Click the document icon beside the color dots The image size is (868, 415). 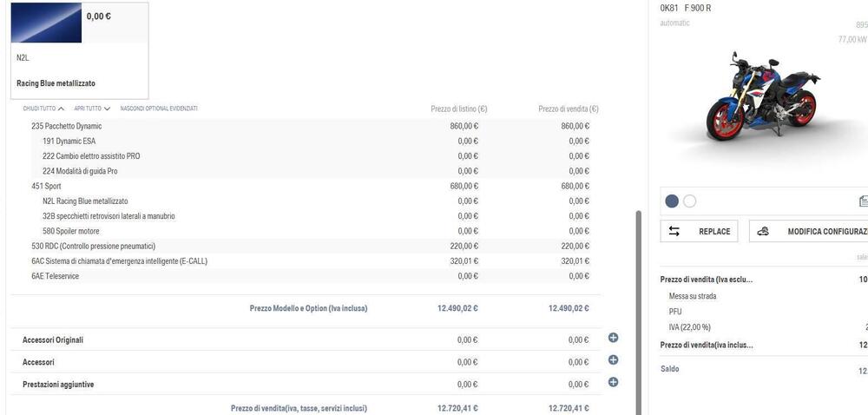click(863, 201)
